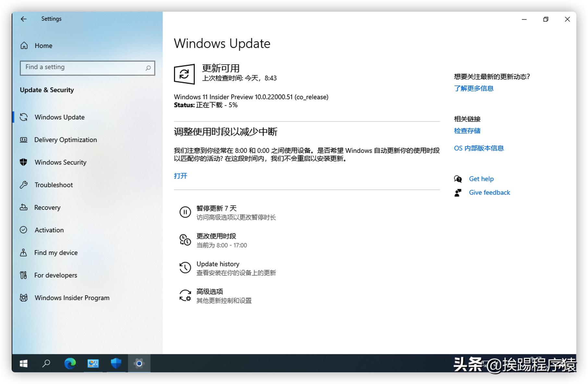Open the Start menu from the taskbar
Image resolution: width=588 pixels, height=384 pixels.
23,364
